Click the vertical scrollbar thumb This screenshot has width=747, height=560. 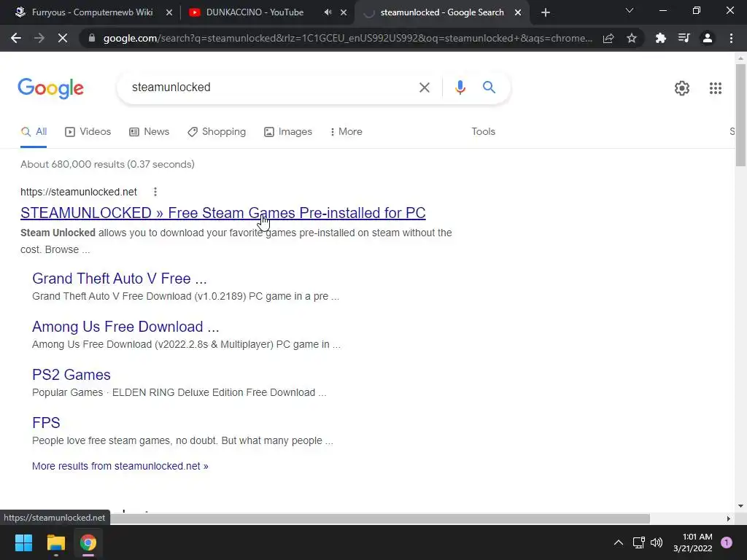coord(740,115)
